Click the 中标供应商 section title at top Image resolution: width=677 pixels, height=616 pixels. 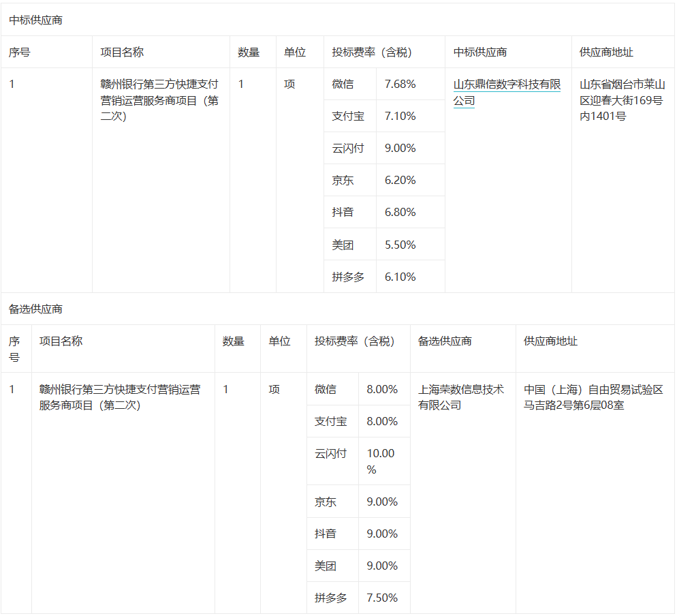(x=35, y=20)
